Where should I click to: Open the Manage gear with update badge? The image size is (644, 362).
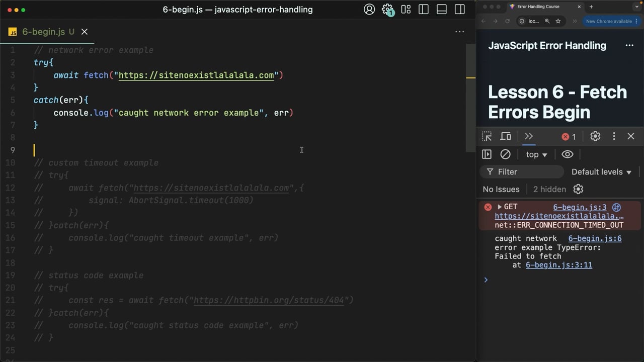coord(387,10)
